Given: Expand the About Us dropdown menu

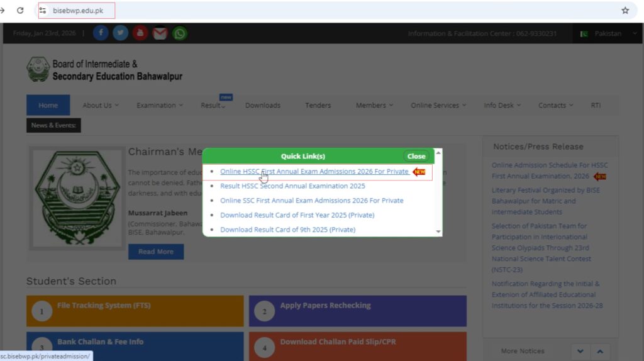Looking at the screenshot, I should (x=101, y=106).
